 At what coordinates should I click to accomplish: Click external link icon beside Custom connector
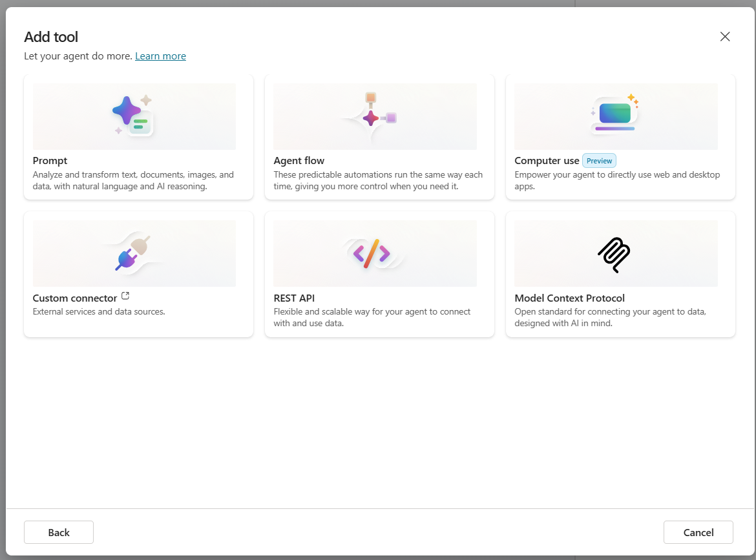125,296
